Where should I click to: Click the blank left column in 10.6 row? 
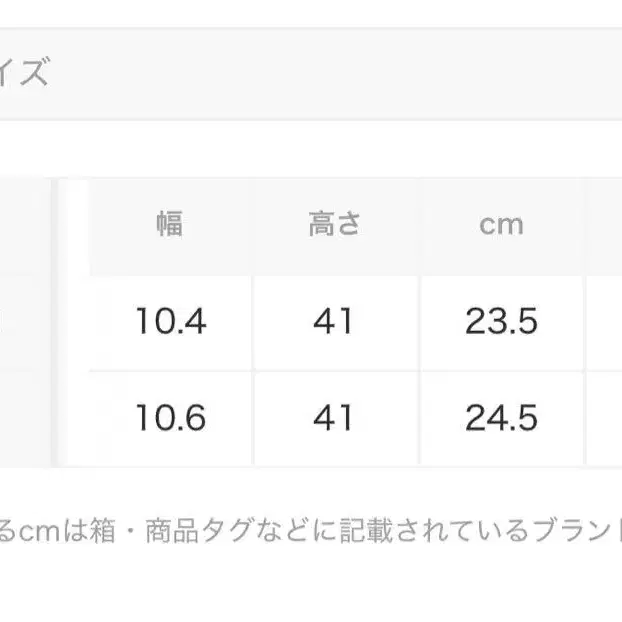(25, 417)
